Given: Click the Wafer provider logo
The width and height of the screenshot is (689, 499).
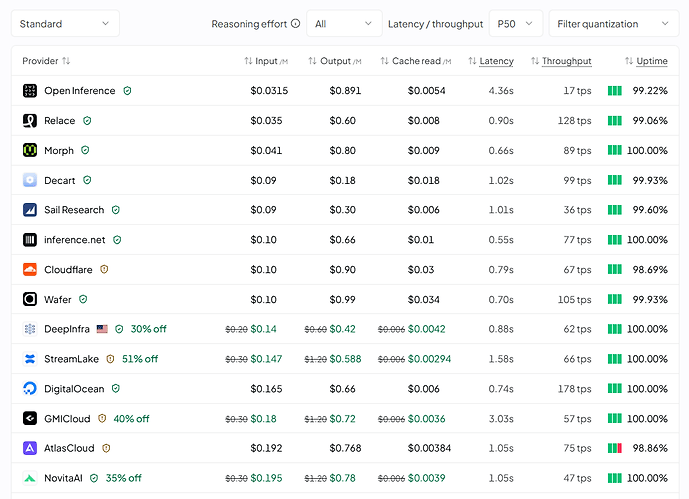Looking at the screenshot, I should point(30,300).
